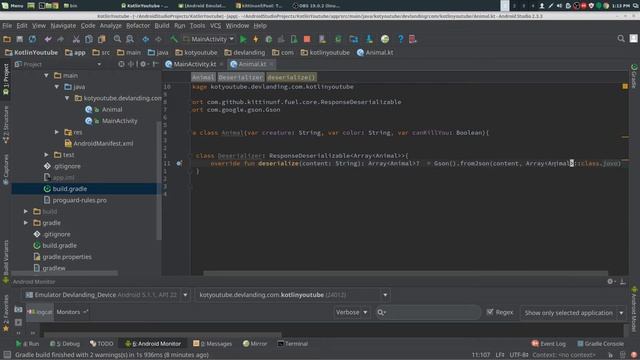Click the Apply Changes lightning icon
Image resolution: width=640 pixels, height=360 pixels.
[x=256, y=39]
